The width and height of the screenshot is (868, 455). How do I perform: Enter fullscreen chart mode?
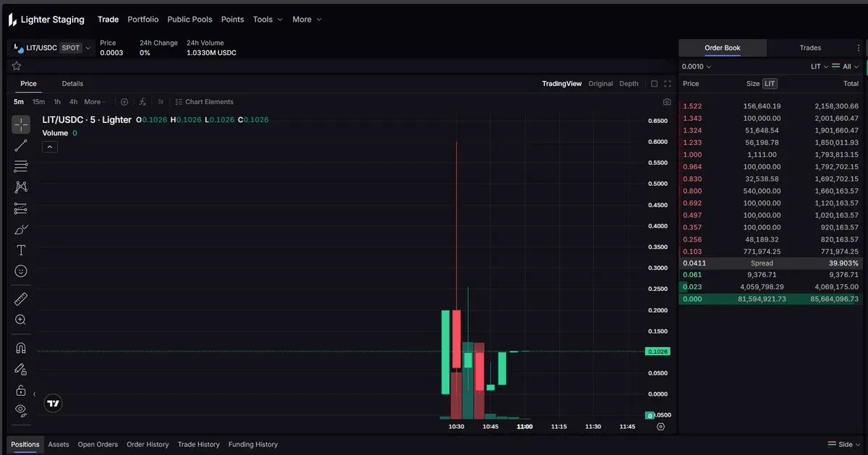tap(668, 84)
